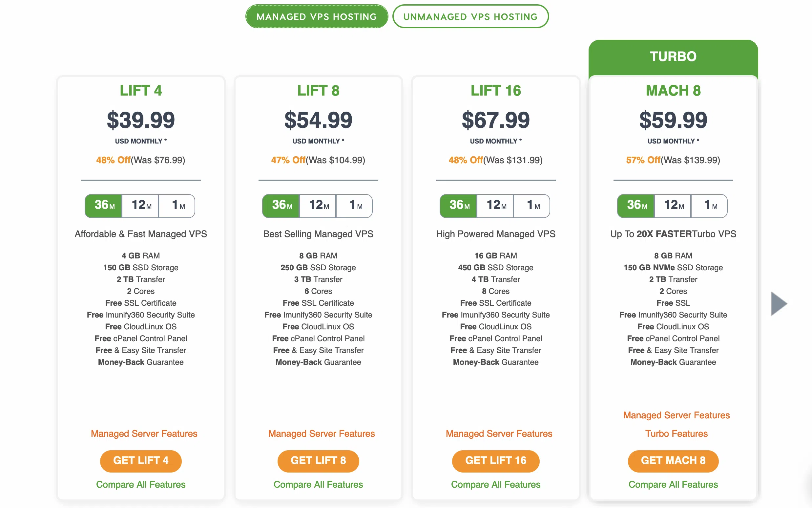Screen dimensions: 812x508
Task: Switch to Managed VPS Hosting tab
Action: (317, 16)
